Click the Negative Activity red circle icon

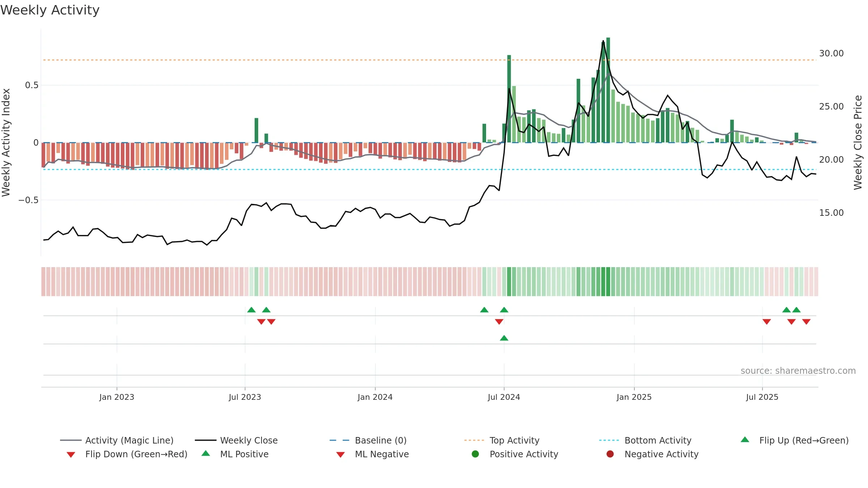[610, 454]
